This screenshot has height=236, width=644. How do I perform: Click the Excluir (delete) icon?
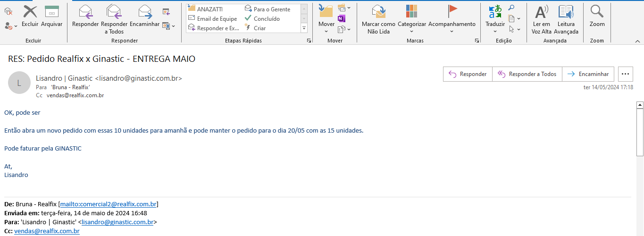(30, 12)
